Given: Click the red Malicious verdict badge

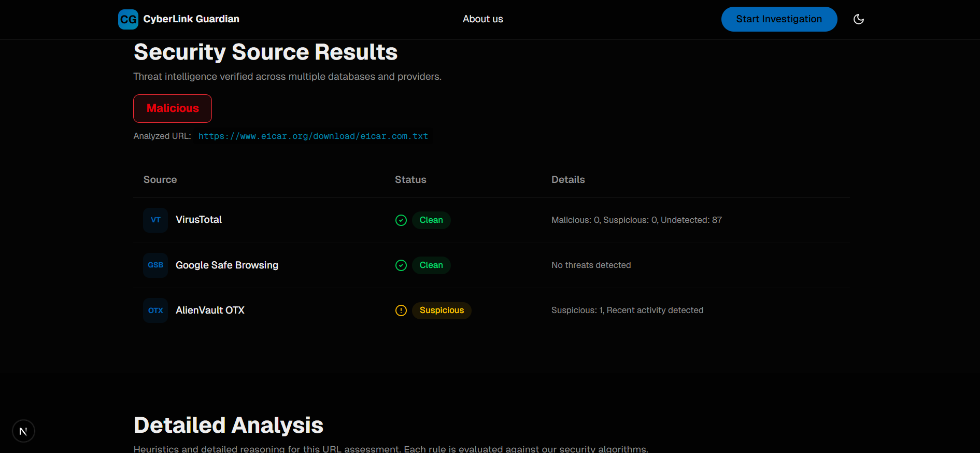Looking at the screenshot, I should pyautogui.click(x=173, y=108).
